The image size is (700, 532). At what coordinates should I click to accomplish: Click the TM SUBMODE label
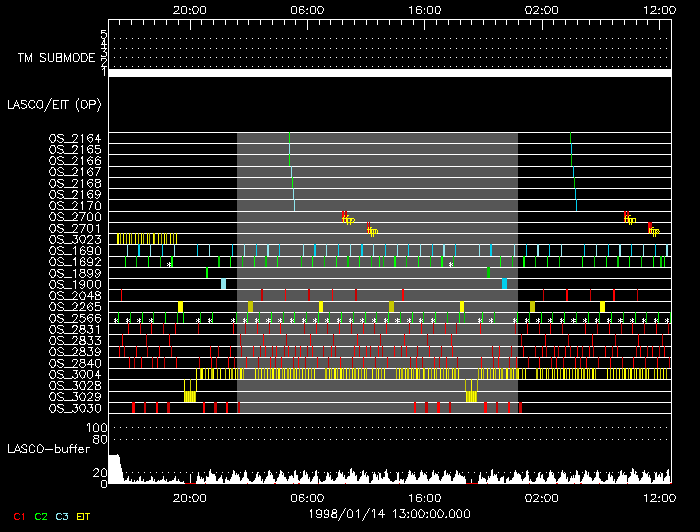(x=57, y=58)
